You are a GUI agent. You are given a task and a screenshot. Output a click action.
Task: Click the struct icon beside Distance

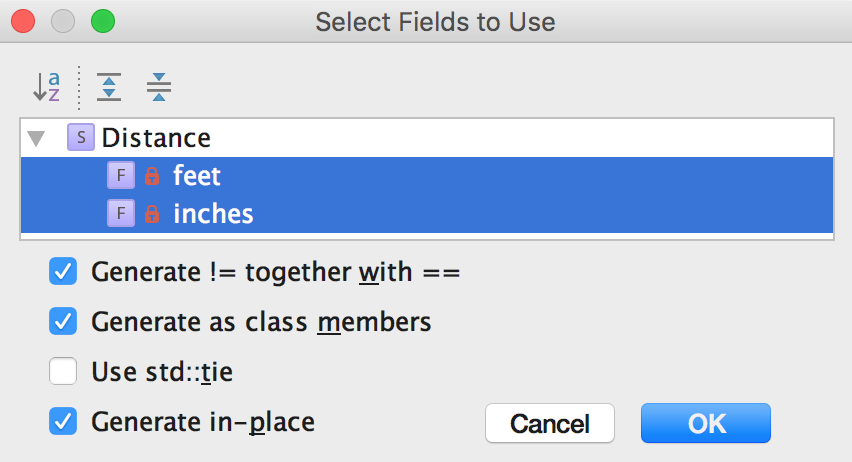click(80, 138)
